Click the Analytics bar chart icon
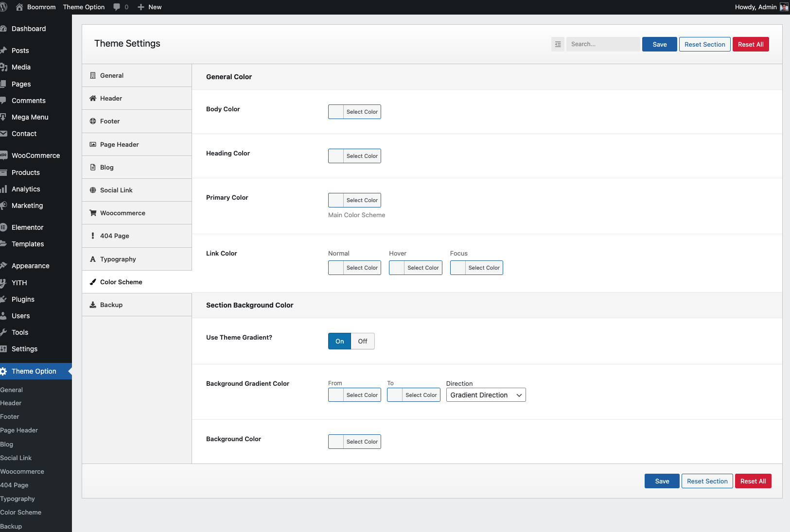 pyautogui.click(x=3, y=189)
